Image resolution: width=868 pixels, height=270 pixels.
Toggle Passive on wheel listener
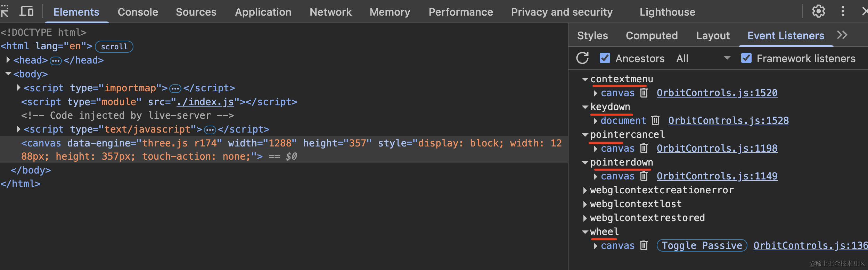pos(702,246)
